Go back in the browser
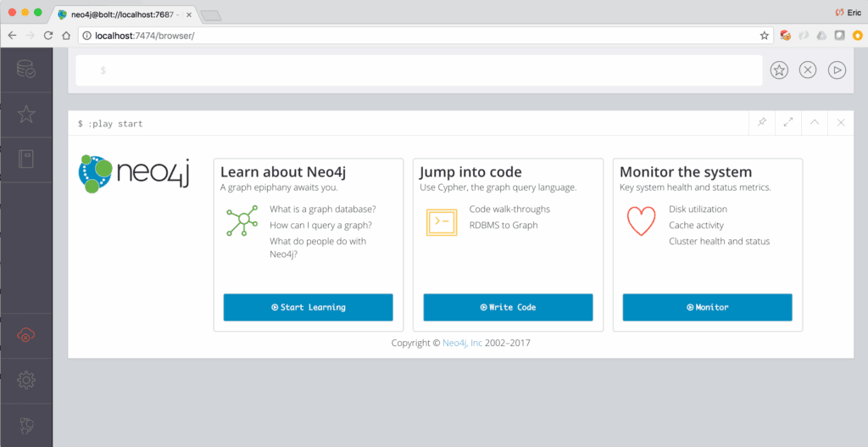 [x=12, y=36]
